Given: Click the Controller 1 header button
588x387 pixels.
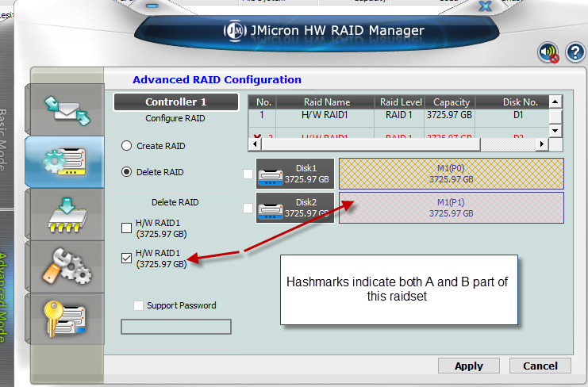Looking at the screenshot, I should [x=176, y=102].
